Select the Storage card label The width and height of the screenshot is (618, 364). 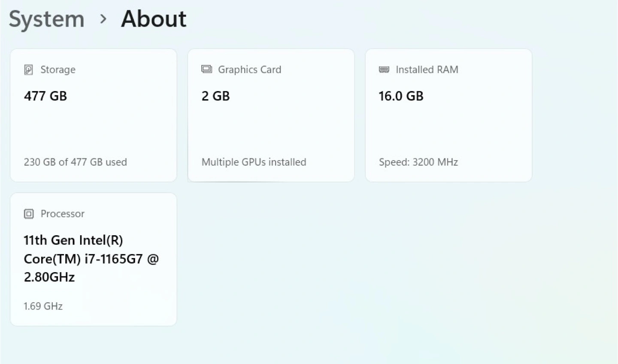pyautogui.click(x=58, y=70)
